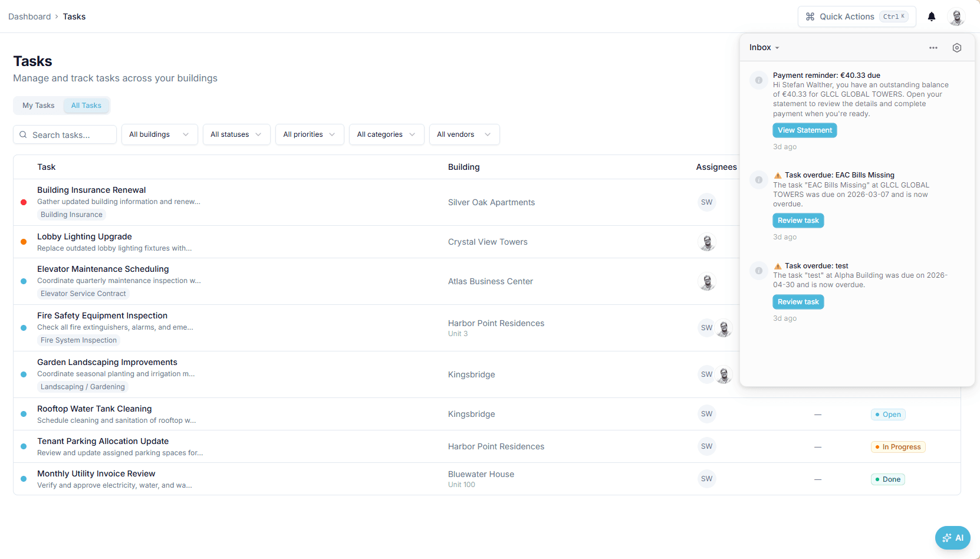Click Review task for EAC Bills Missing
The width and height of the screenshot is (980, 559).
(x=798, y=221)
